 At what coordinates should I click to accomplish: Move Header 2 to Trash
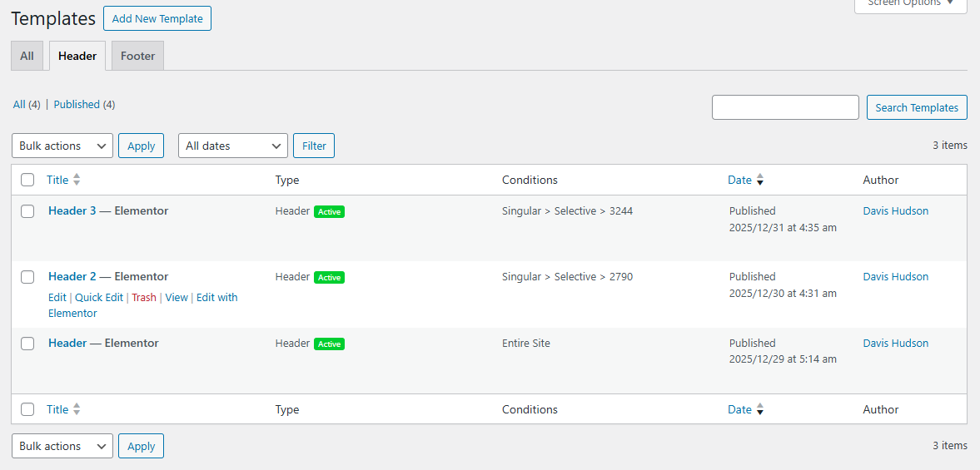click(x=144, y=297)
